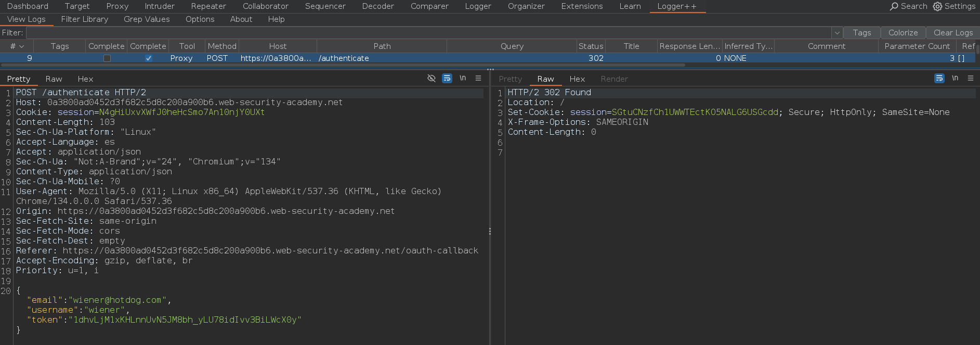Expand the Filter history dropdown arrow
The image size is (980, 345).
837,33
